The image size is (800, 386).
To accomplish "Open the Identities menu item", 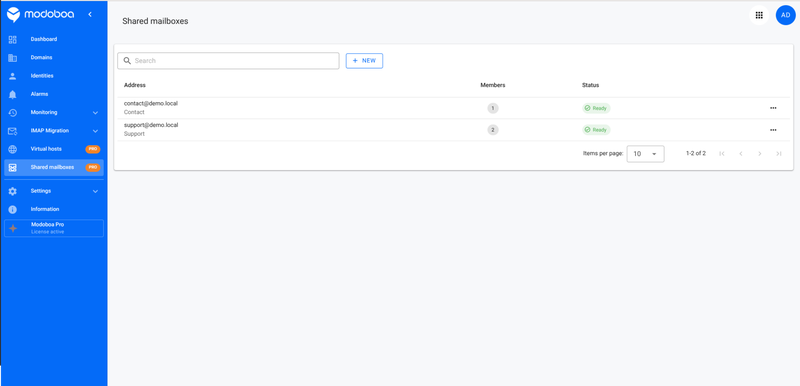I will [x=54, y=76].
